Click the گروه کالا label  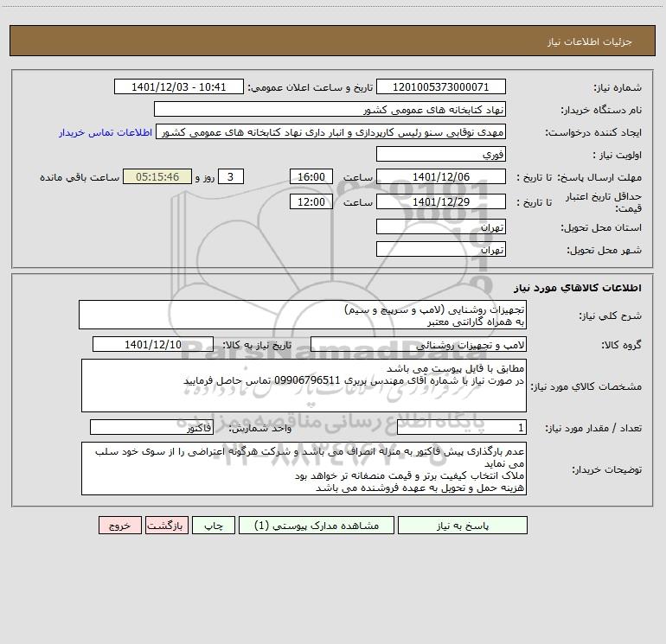click(x=621, y=345)
